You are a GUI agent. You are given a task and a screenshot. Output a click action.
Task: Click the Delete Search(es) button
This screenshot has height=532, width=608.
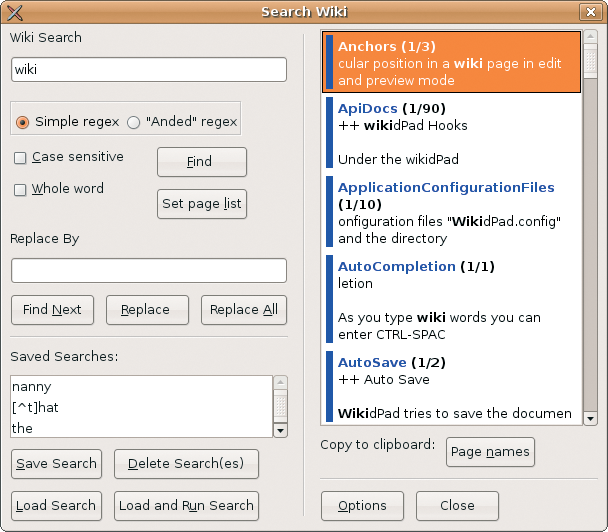coord(186,464)
